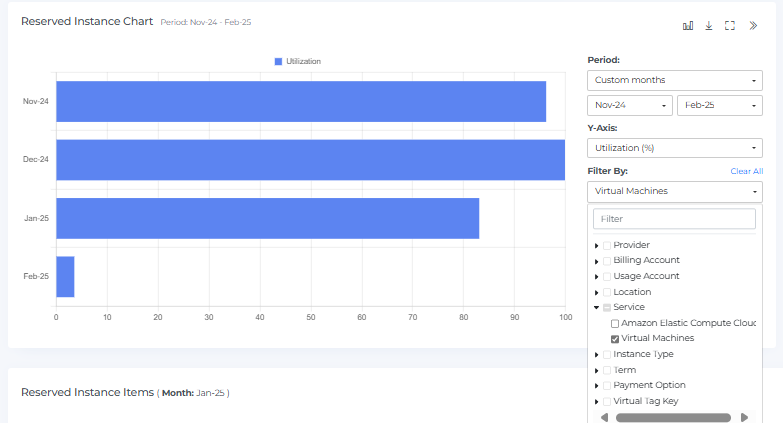Viewport: 783px width, 423px height.
Task: Check the Amazon Elastic Compute Cloud checkbox
Action: [615, 323]
